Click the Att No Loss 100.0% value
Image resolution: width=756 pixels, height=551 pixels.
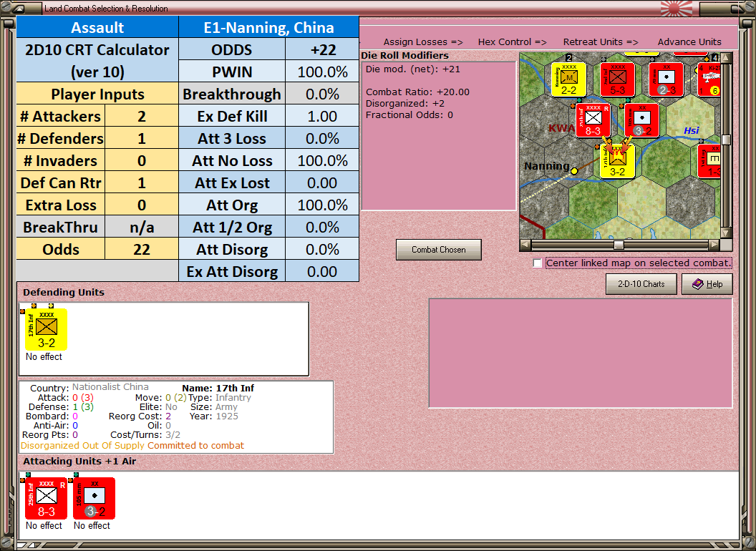(322, 160)
